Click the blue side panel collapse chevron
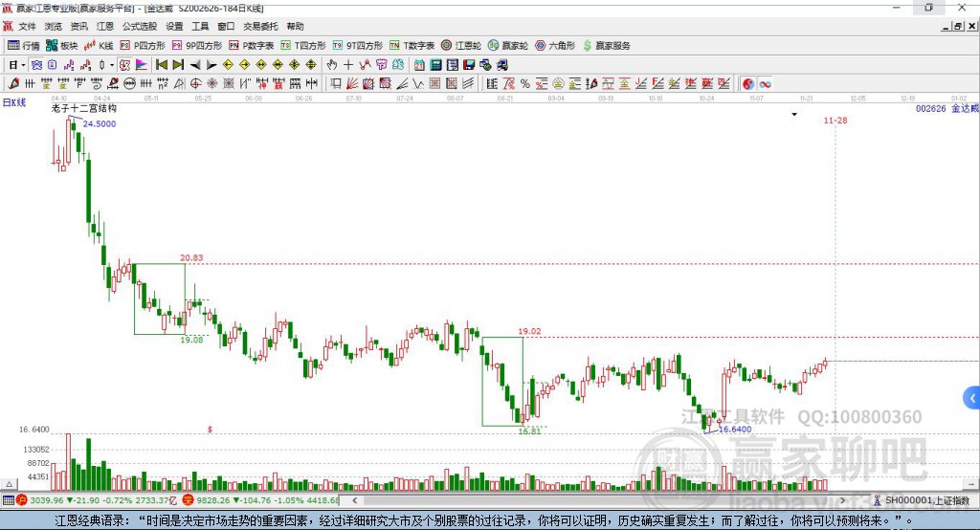This screenshot has width=980, height=530. (972, 398)
